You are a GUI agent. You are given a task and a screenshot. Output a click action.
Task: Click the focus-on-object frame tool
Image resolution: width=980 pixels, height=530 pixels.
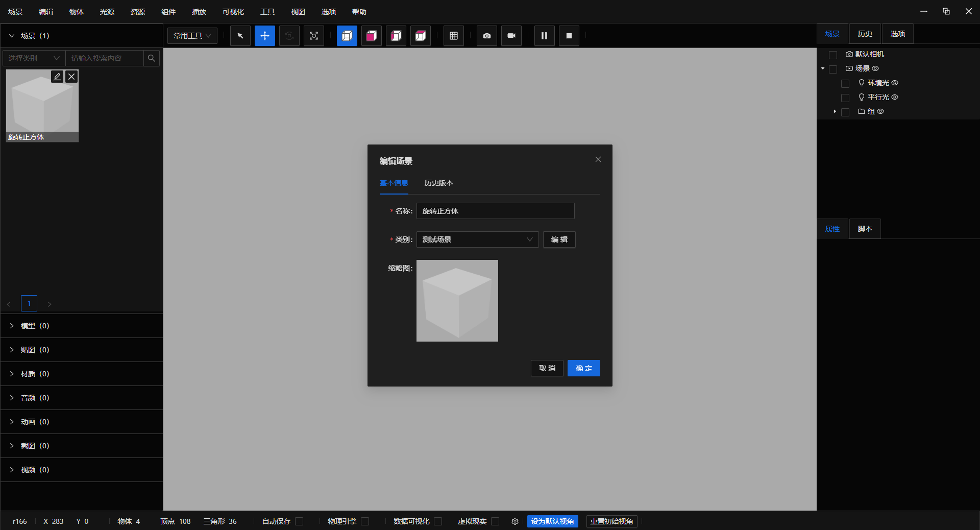pyautogui.click(x=313, y=36)
